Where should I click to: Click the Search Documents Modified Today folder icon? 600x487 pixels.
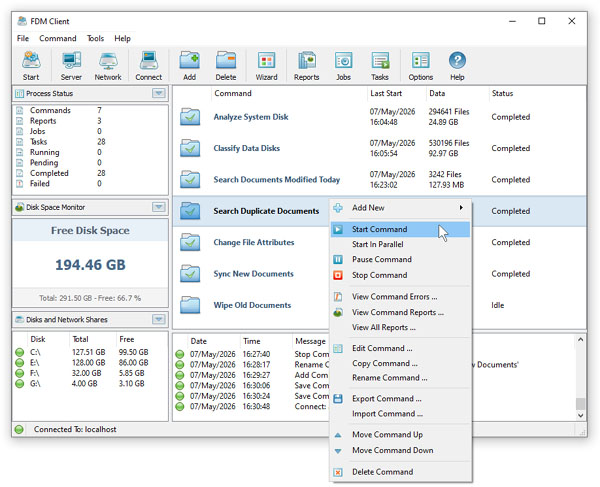pyautogui.click(x=190, y=180)
